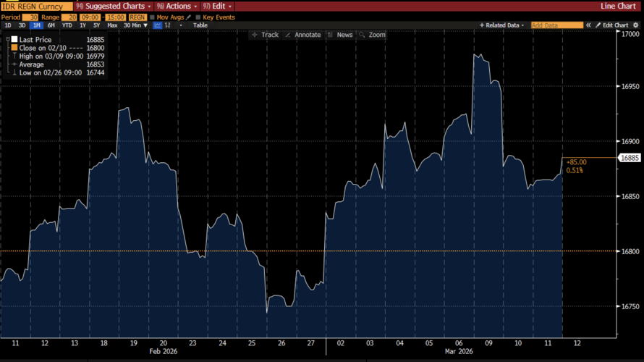This screenshot has height=362, width=644.
Task: Click the Add Data input field
Action: click(556, 25)
